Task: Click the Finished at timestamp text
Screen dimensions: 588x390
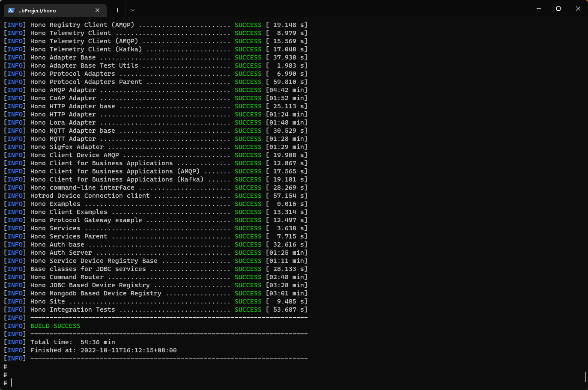Action: click(x=128, y=350)
